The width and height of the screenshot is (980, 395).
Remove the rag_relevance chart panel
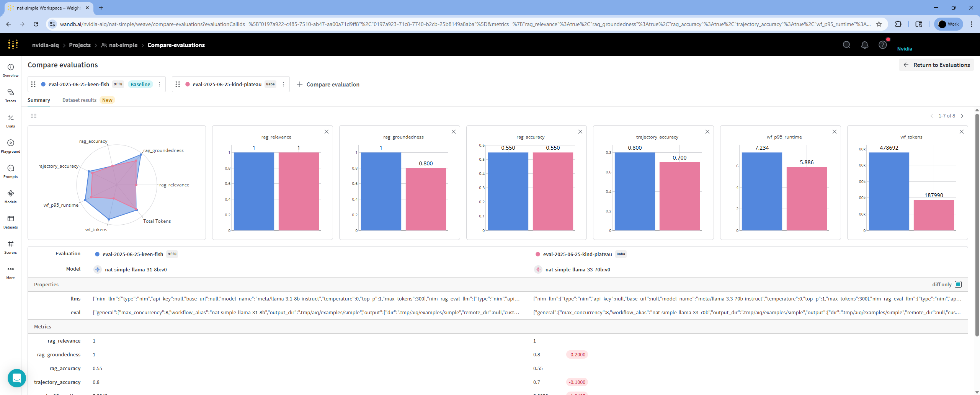[x=327, y=132]
